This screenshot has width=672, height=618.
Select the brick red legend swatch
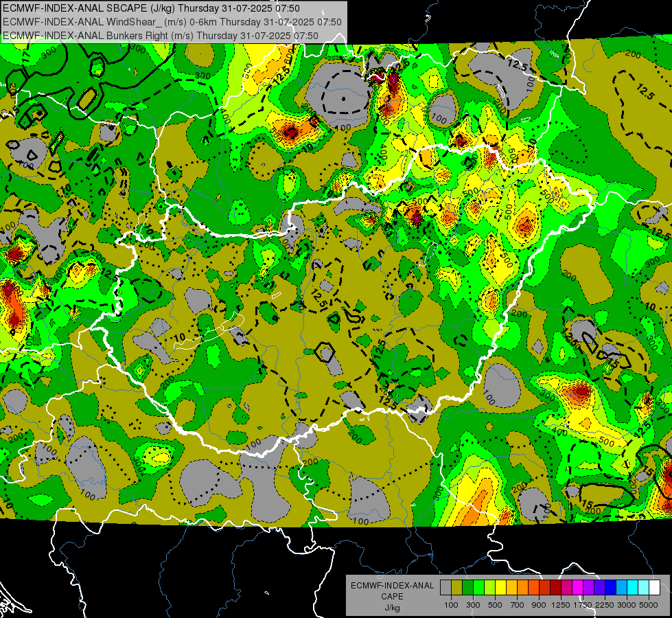(x=545, y=587)
